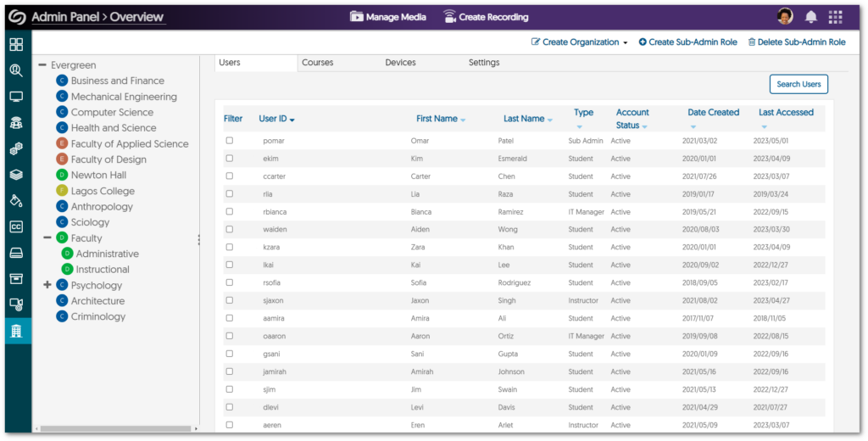Select Criminology in the tree

tap(98, 317)
